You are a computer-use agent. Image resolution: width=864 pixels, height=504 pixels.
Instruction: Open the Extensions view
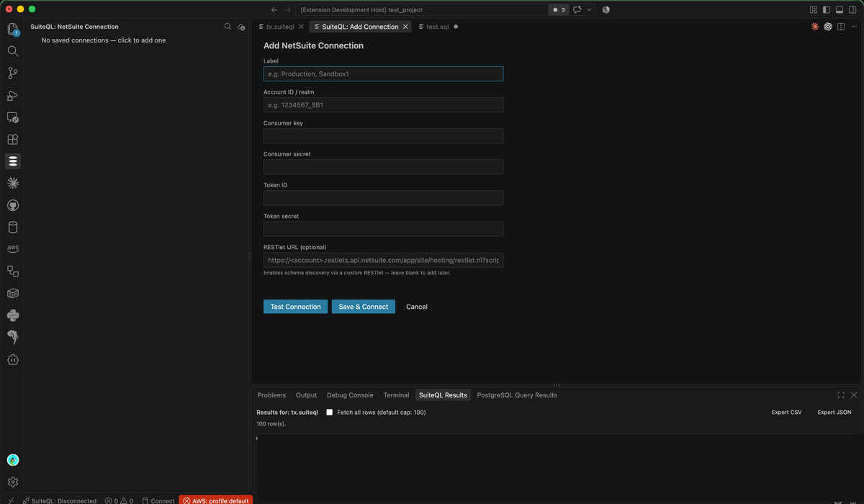coord(12,139)
